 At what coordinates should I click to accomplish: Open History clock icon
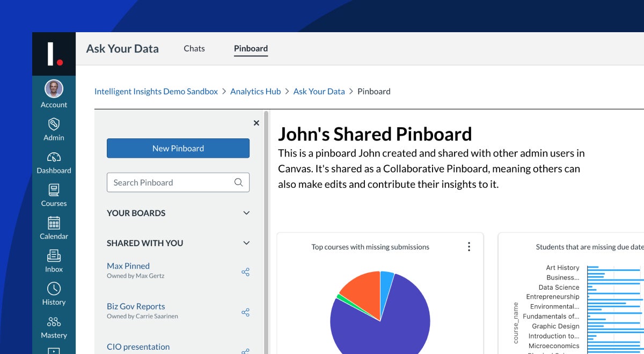[54, 289]
